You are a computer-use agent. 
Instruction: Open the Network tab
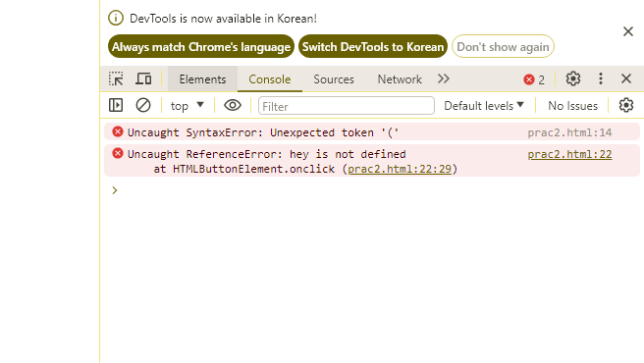pos(400,78)
